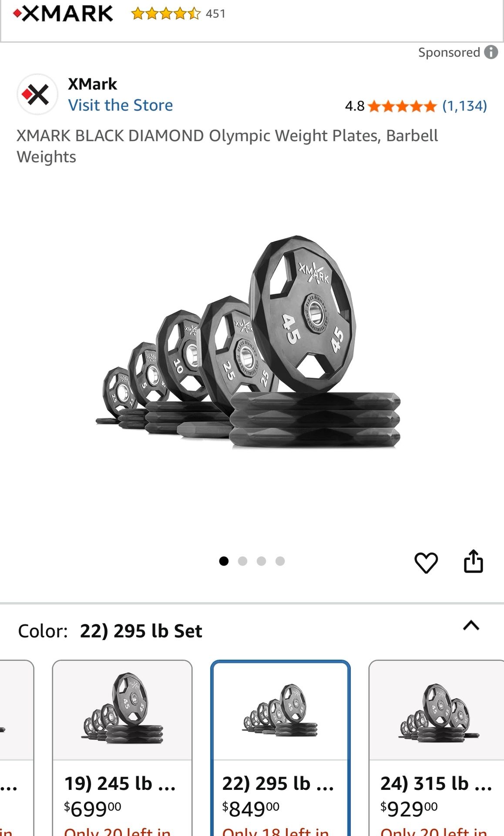Jump to third image carousel dot
This screenshot has width=504, height=836.
(261, 561)
